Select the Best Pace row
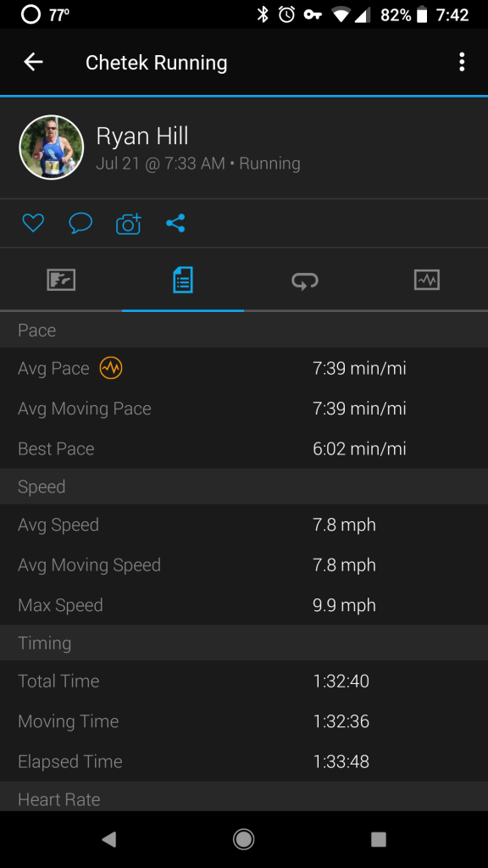The height and width of the screenshot is (868, 488). pos(244,448)
